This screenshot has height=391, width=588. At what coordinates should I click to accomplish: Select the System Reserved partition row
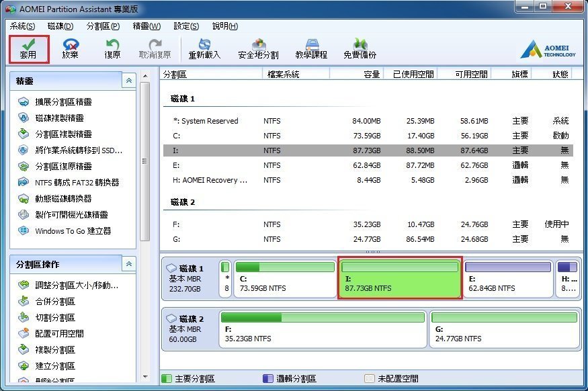368,121
